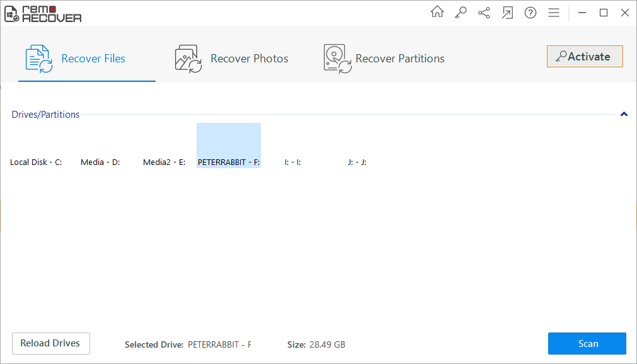Open the hamburger menu
This screenshot has width=637, height=364.
tap(554, 13)
